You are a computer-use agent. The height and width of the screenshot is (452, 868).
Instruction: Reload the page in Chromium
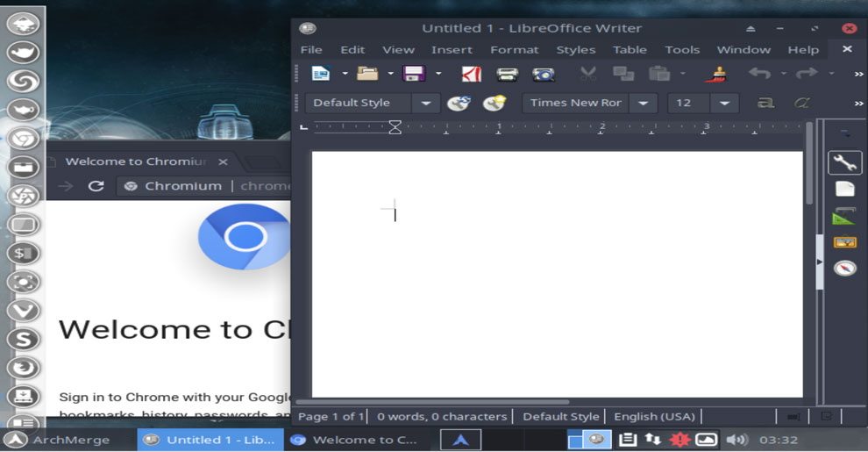pos(96,186)
